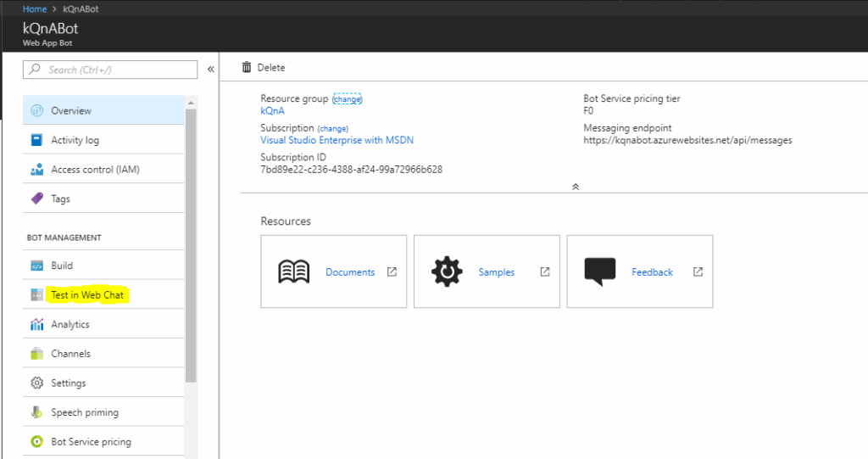Viewport: 868px width, 459px height.
Task: Open the Samples link
Action: (497, 272)
